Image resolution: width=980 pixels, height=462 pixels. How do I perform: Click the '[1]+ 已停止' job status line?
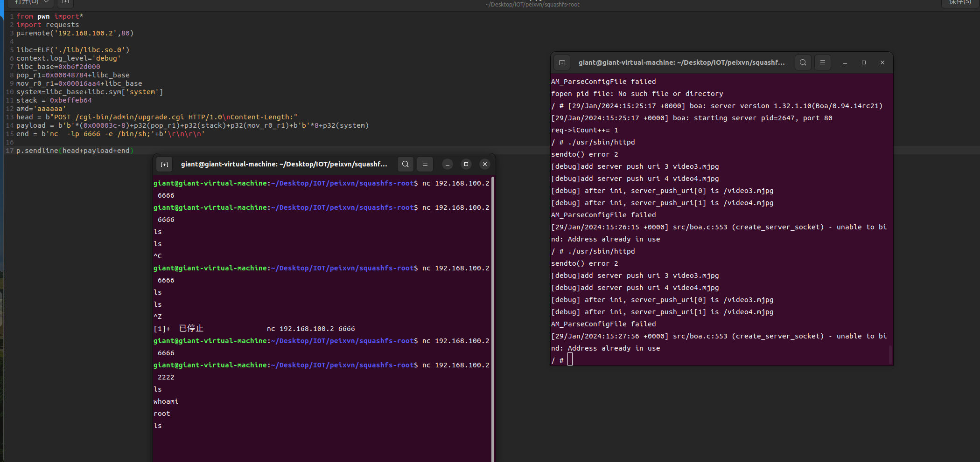(x=254, y=329)
